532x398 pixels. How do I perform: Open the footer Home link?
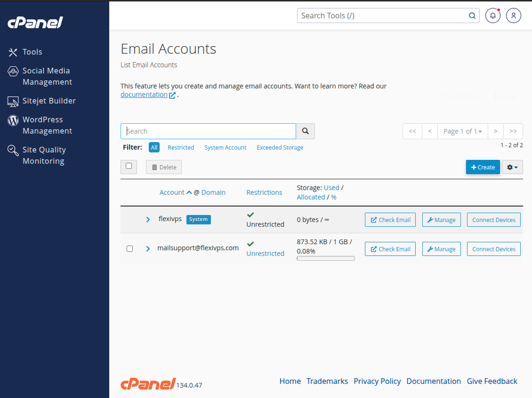click(290, 381)
